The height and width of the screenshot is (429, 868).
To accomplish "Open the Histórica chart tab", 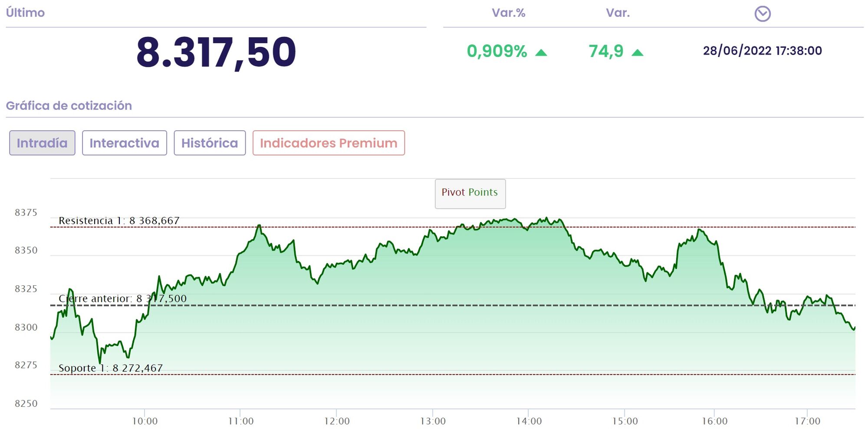I will coord(210,143).
